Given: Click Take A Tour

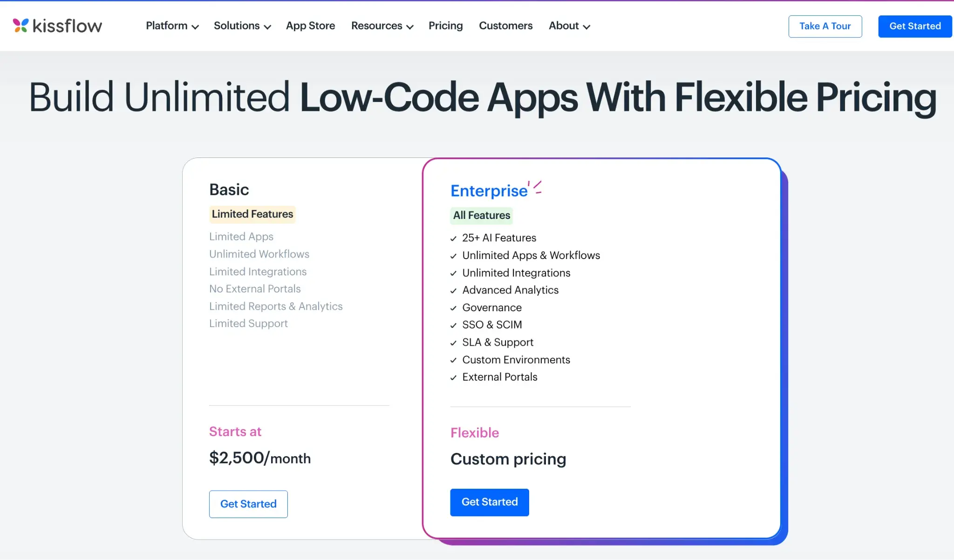Looking at the screenshot, I should 825,26.
